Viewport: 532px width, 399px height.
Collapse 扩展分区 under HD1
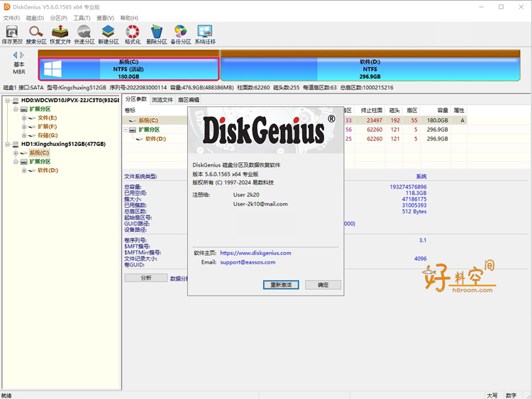(16, 162)
